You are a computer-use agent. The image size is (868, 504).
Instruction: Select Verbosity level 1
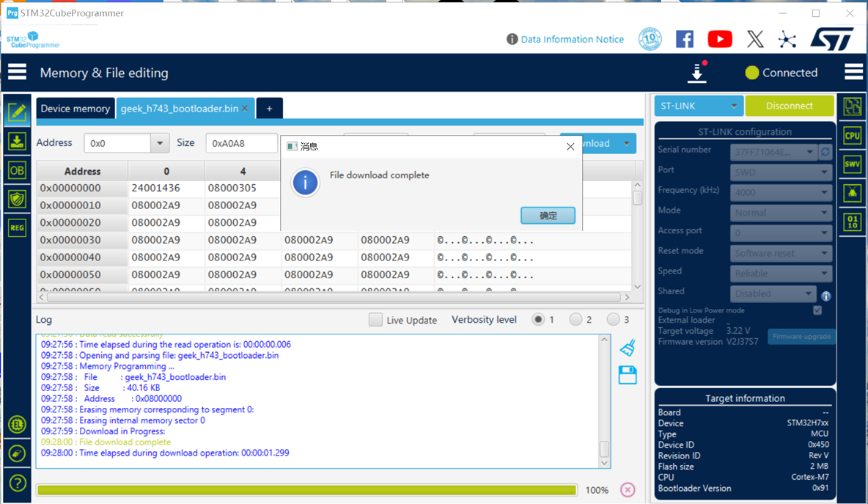(x=537, y=320)
